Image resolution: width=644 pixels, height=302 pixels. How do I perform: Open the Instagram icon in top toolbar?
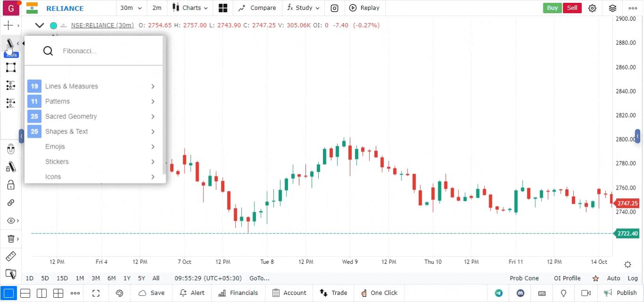click(x=334, y=8)
